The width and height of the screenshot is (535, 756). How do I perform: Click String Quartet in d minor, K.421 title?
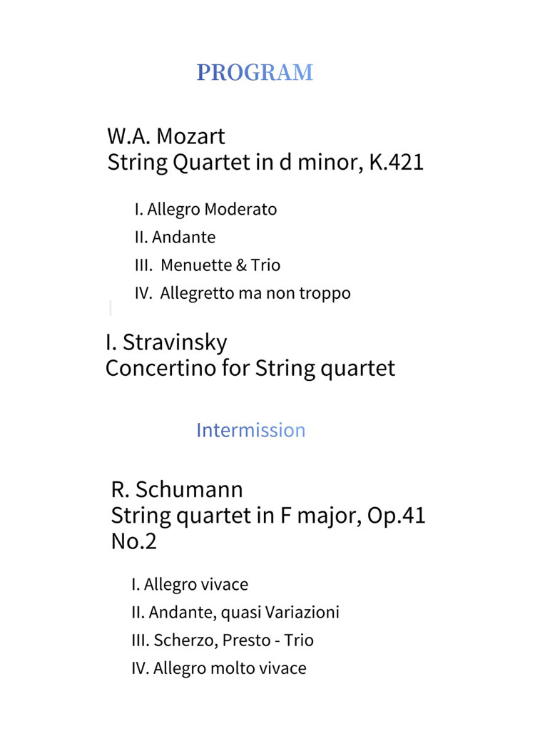pyautogui.click(x=265, y=163)
